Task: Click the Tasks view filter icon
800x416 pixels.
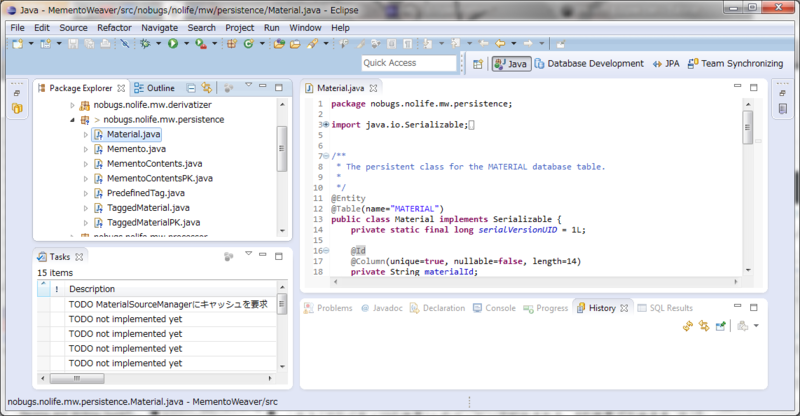Action: (x=229, y=257)
